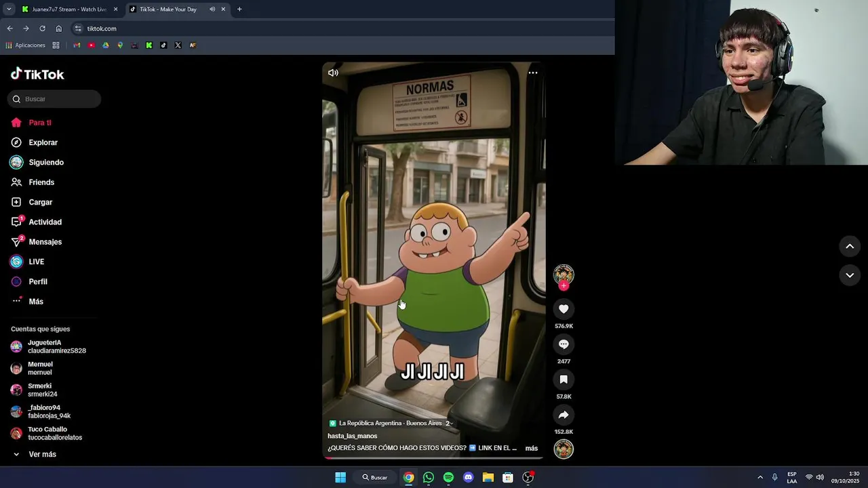Image resolution: width=868 pixels, height=488 pixels.
Task: Open the Google Drive bookmark
Action: pyautogui.click(x=106, y=45)
